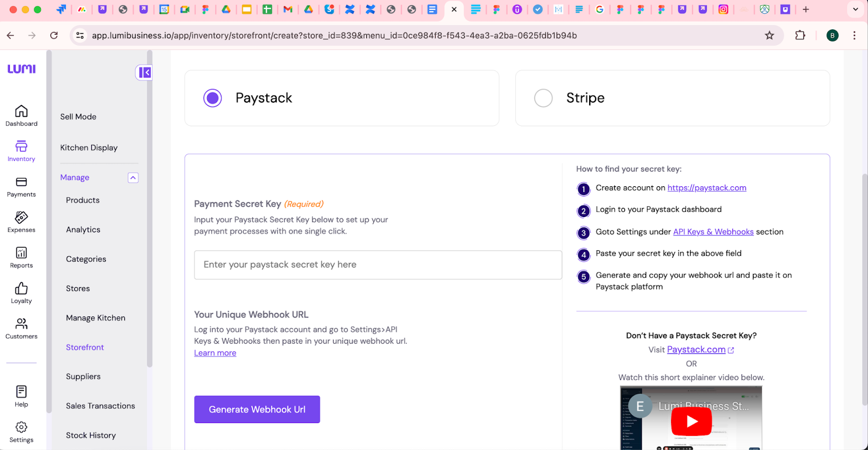Switch to the Gmail tab
The height and width of the screenshot is (450, 868).
[288, 9]
